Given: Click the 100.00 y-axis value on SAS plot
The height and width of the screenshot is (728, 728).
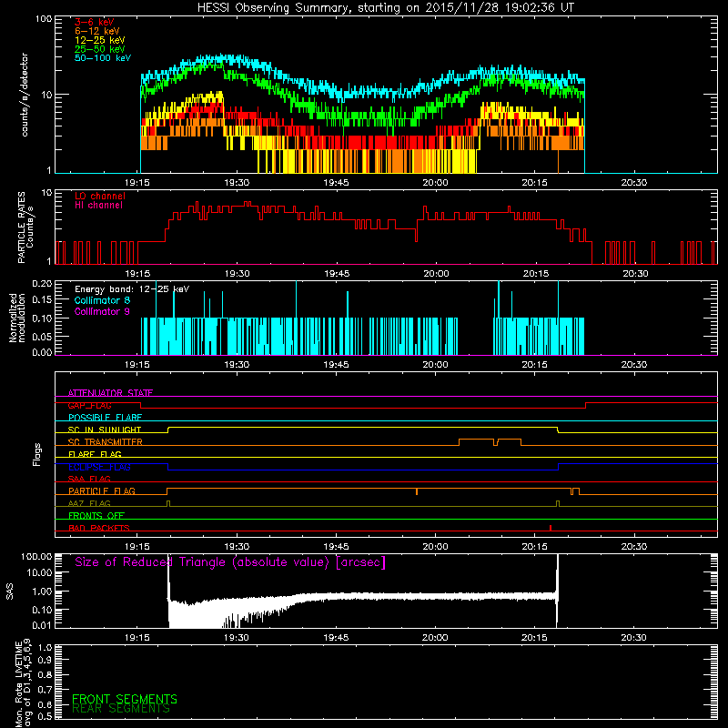Looking at the screenshot, I should coord(36,557).
